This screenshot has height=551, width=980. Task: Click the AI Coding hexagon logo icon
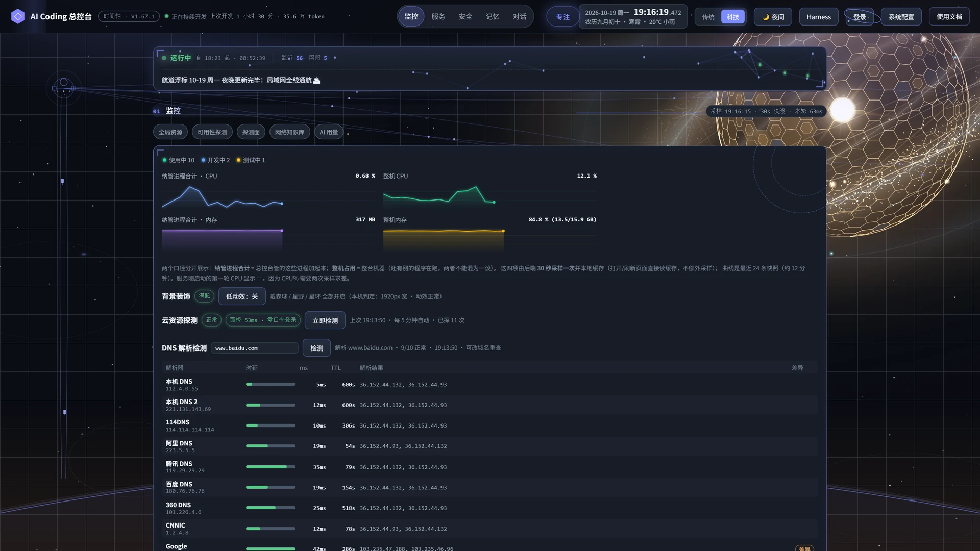(x=18, y=16)
